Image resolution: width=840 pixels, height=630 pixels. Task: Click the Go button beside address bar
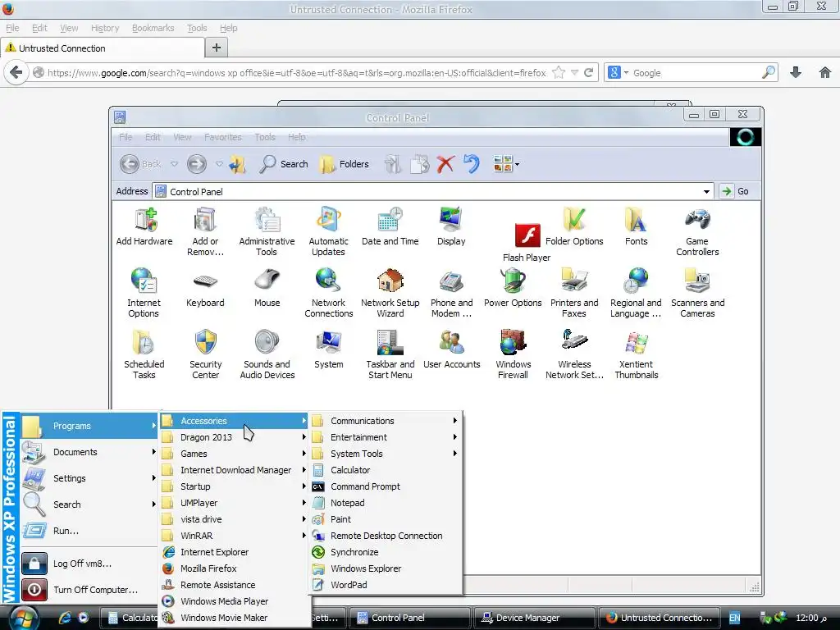[734, 191]
